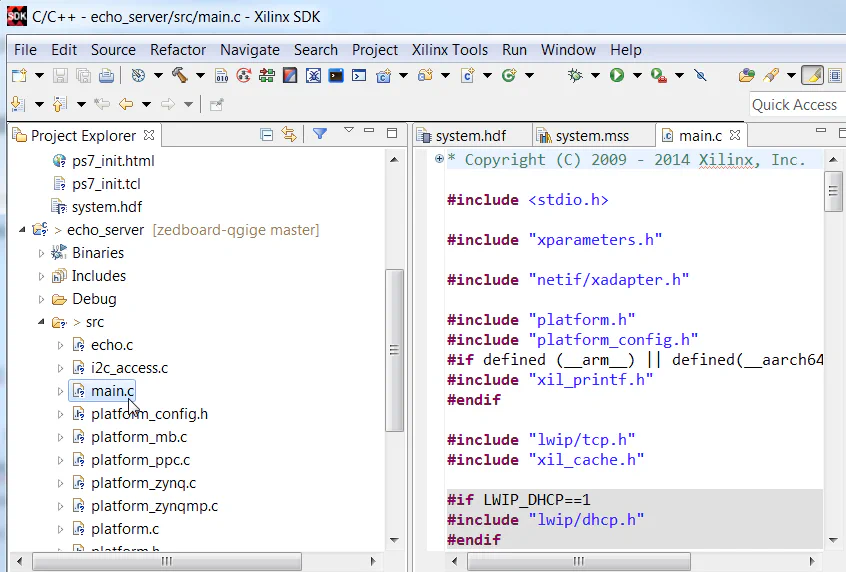
Task: Open the Xilinx Tools menu
Action: tap(450, 49)
